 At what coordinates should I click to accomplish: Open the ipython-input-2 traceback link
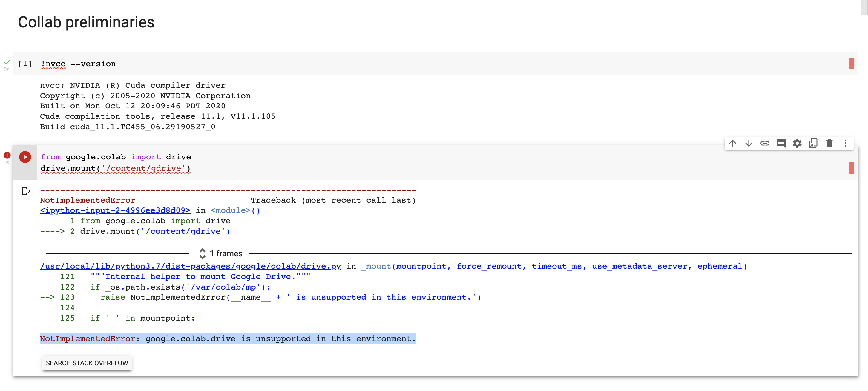click(x=115, y=210)
